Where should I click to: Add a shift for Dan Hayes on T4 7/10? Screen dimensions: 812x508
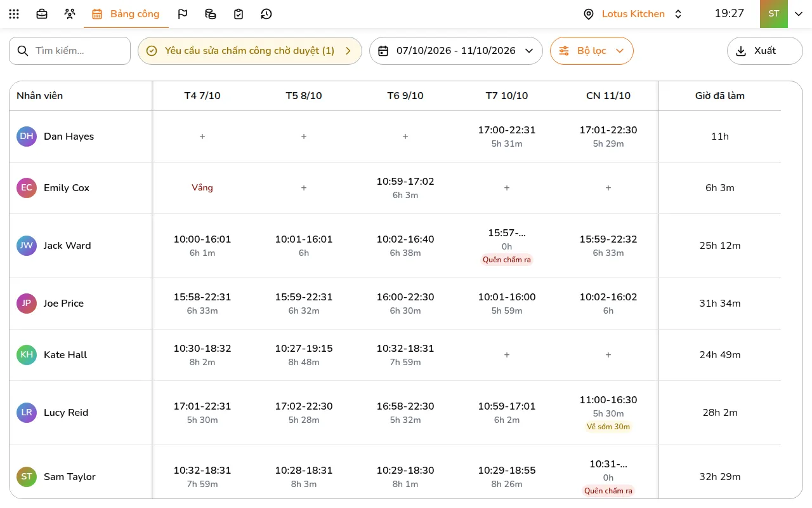pos(202,137)
